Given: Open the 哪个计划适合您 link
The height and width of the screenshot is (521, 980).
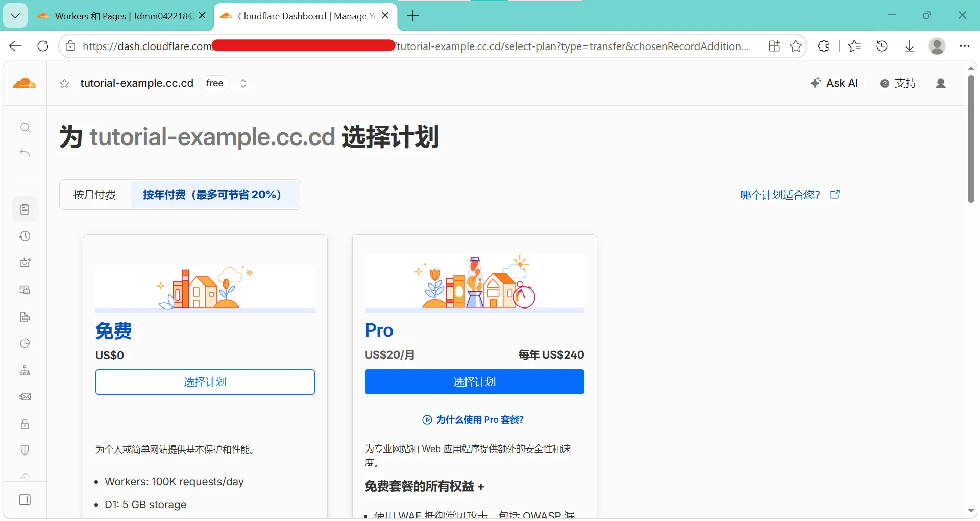Looking at the screenshot, I should coord(790,195).
